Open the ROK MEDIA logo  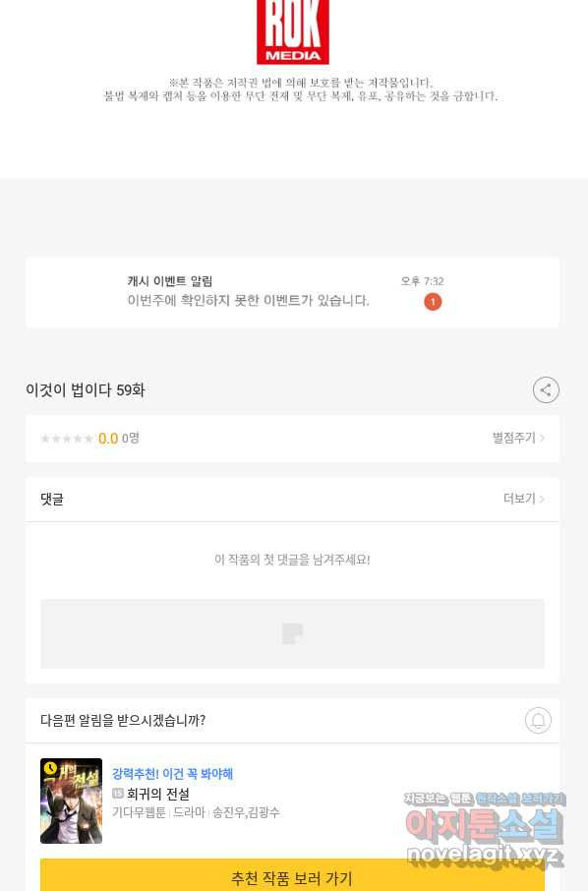click(x=293, y=31)
